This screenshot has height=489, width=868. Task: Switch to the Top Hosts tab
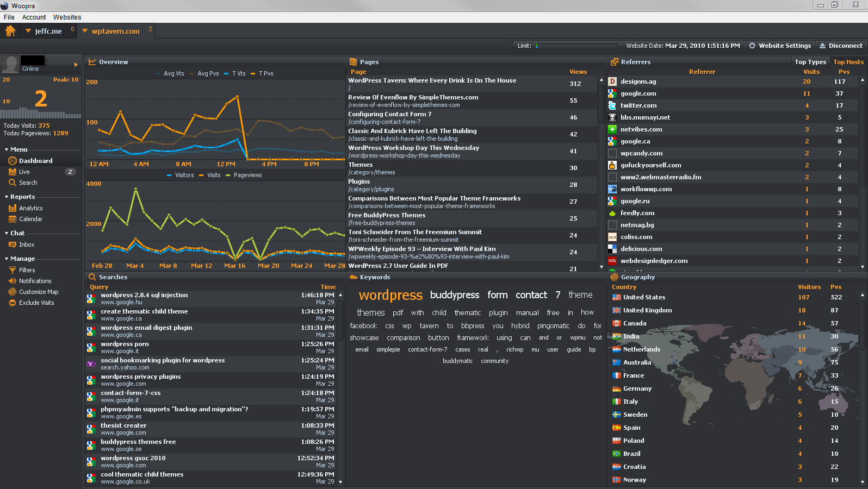pos(848,62)
